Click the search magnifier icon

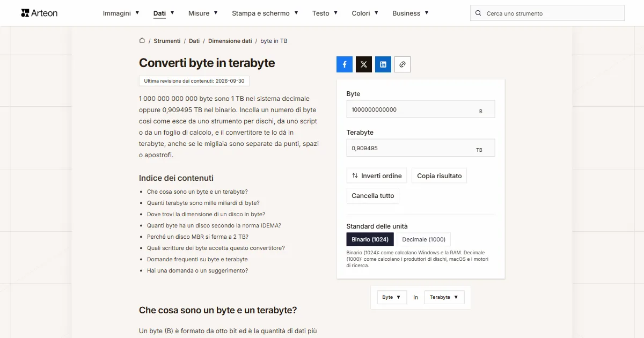[479, 13]
